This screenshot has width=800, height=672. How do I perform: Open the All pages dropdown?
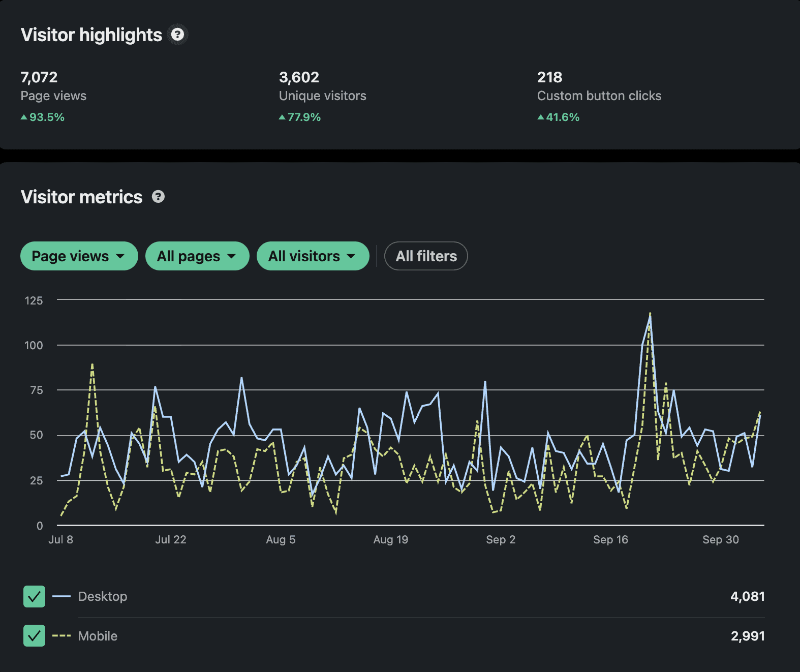pos(197,256)
